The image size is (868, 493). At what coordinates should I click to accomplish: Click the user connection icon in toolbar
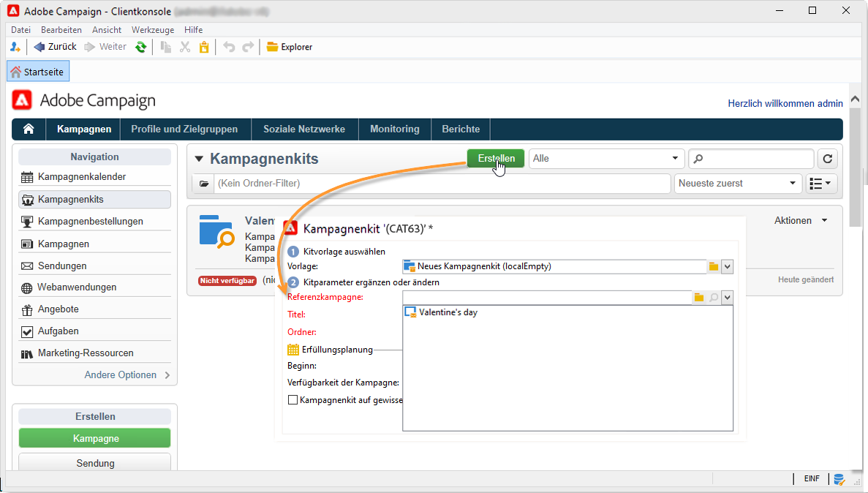pyautogui.click(x=15, y=47)
